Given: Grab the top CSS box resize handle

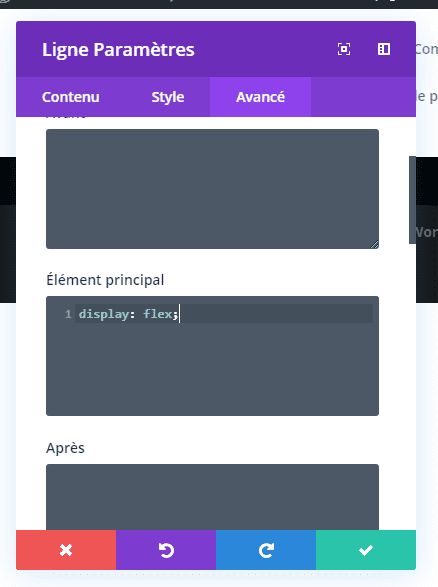Looking at the screenshot, I should coord(374,244).
